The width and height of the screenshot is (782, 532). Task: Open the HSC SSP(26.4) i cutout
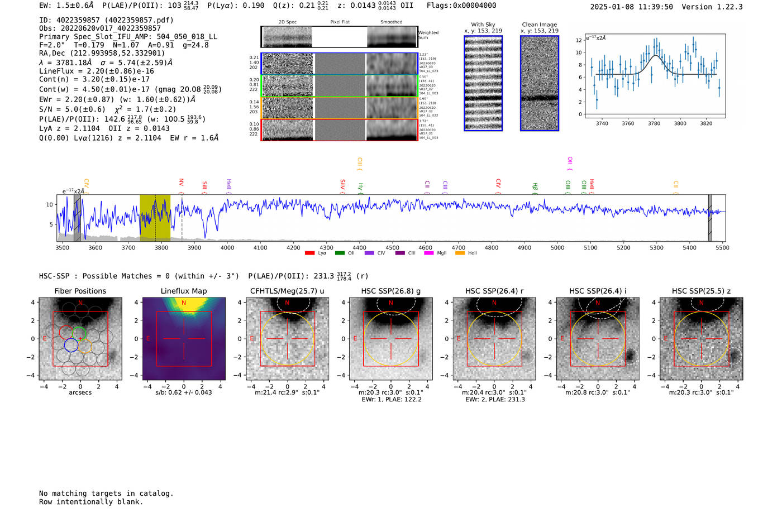pos(598,339)
